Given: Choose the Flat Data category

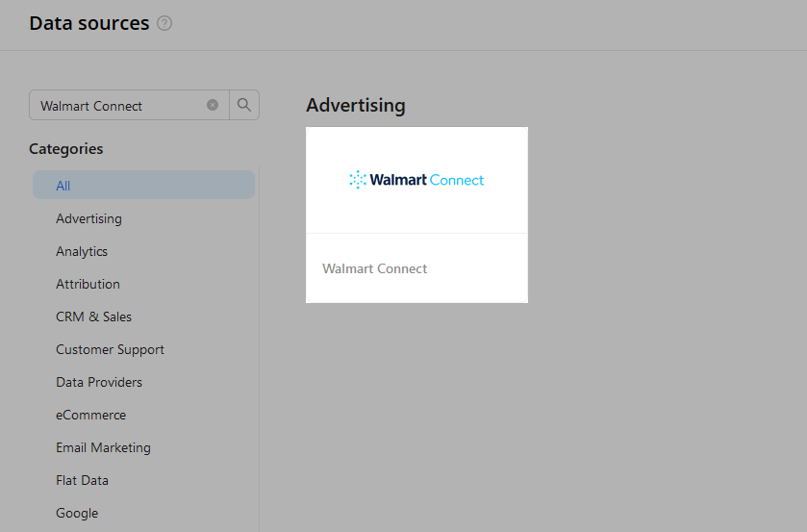Looking at the screenshot, I should click(x=82, y=480).
